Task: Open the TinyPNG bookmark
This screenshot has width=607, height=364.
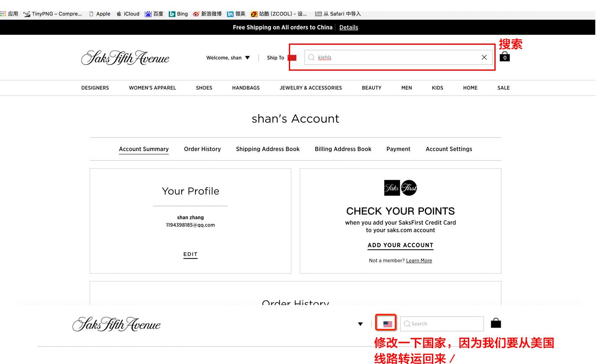Action: pos(53,14)
